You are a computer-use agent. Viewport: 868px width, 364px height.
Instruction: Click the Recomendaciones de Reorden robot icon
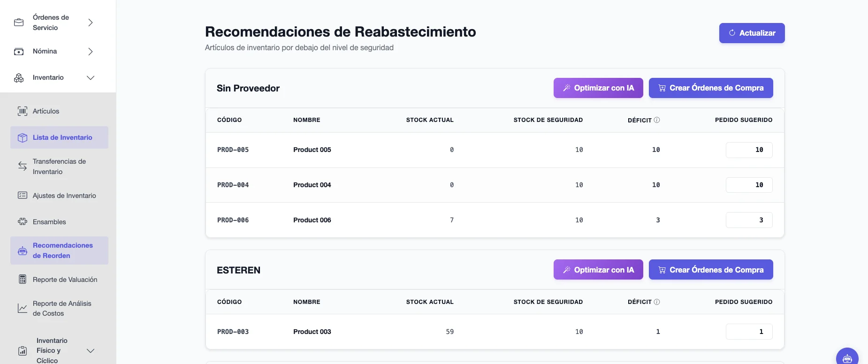pyautogui.click(x=23, y=251)
